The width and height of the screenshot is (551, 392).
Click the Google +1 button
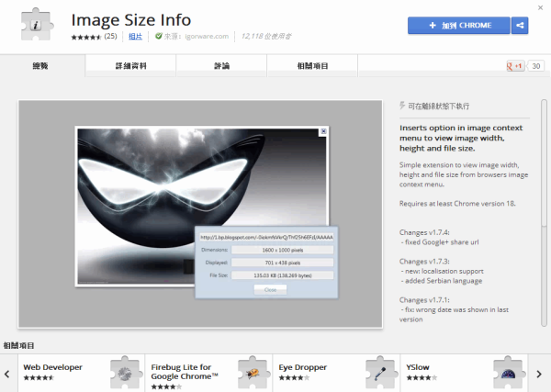point(515,66)
